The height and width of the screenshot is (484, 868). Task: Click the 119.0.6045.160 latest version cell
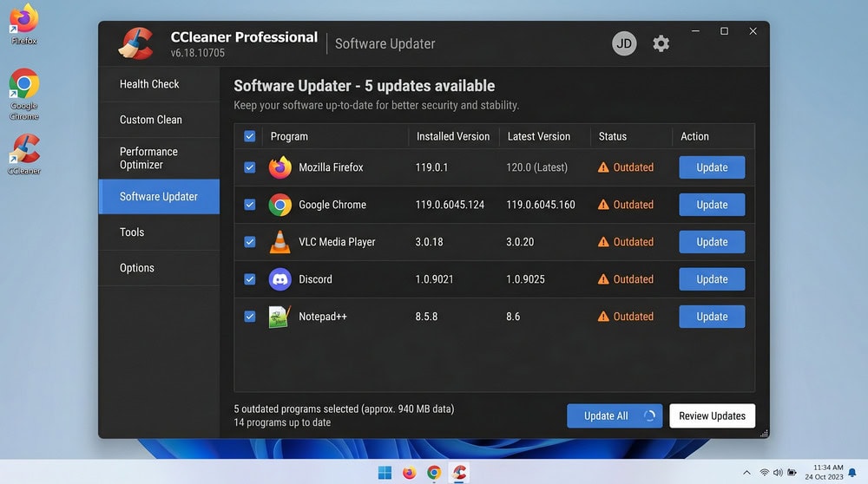click(x=540, y=205)
